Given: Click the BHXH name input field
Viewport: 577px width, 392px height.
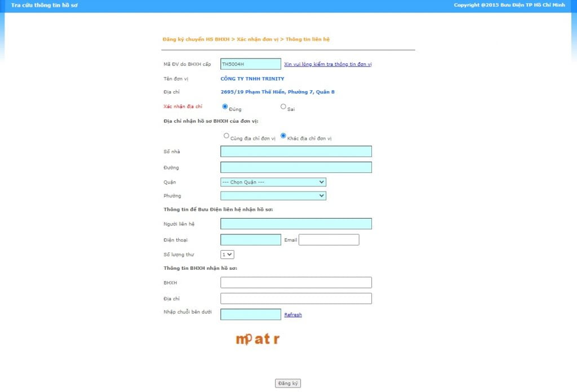Looking at the screenshot, I should tap(296, 282).
